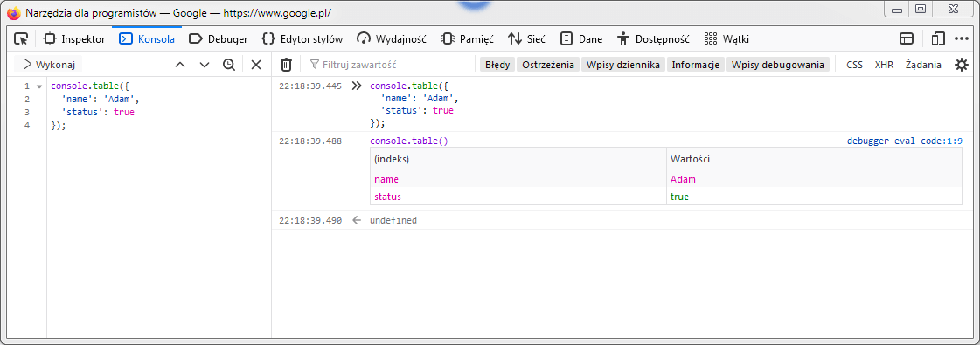Click the Wykonaj run button
980x345 pixels.
tap(49, 65)
